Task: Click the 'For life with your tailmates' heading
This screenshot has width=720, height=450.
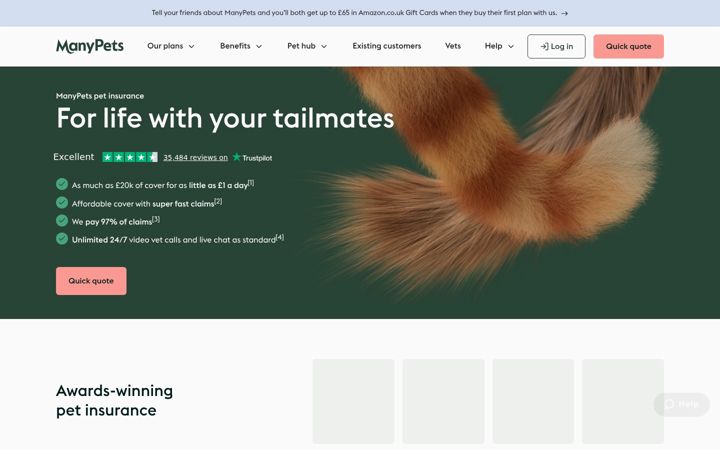Action: tap(225, 118)
